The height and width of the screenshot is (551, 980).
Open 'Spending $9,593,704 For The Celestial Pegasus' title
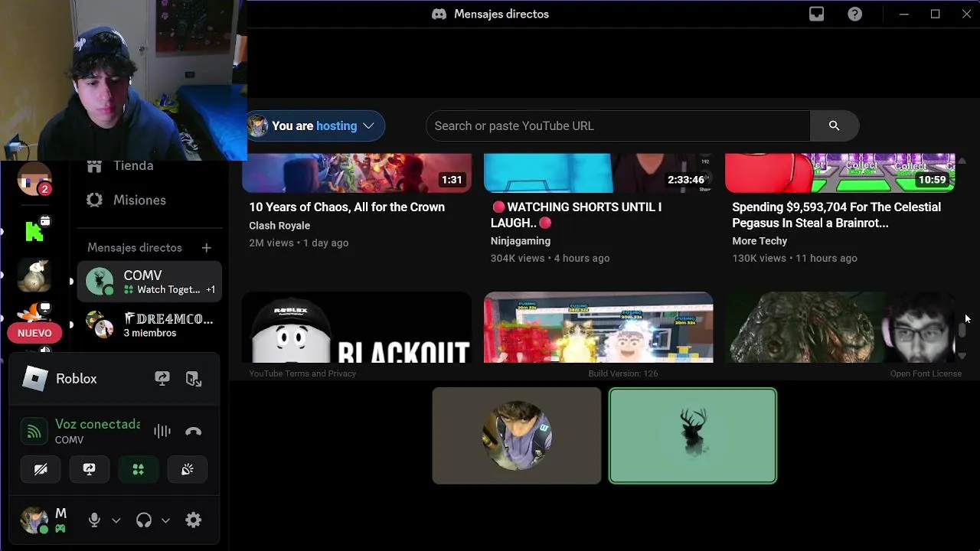click(836, 214)
